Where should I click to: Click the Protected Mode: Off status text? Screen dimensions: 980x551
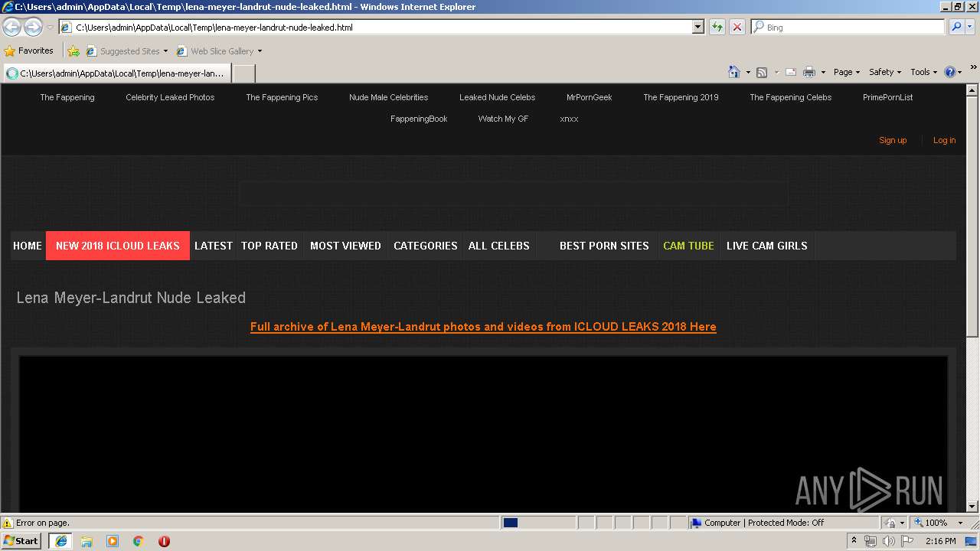(x=786, y=523)
